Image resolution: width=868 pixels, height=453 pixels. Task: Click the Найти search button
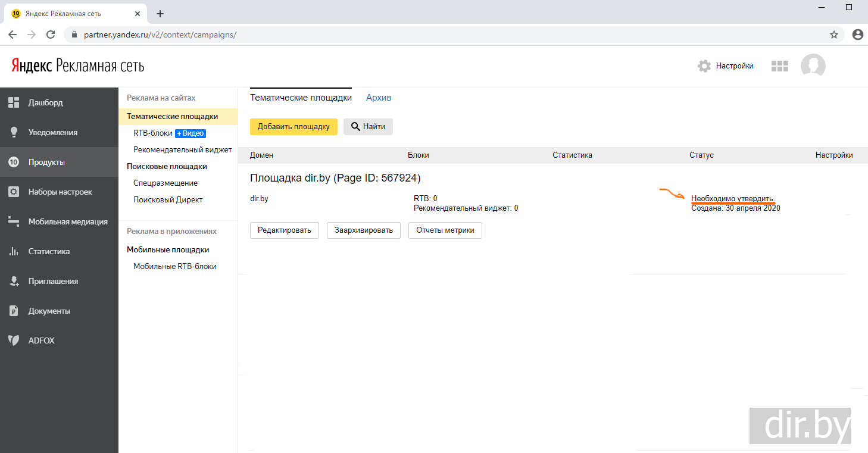coord(368,126)
